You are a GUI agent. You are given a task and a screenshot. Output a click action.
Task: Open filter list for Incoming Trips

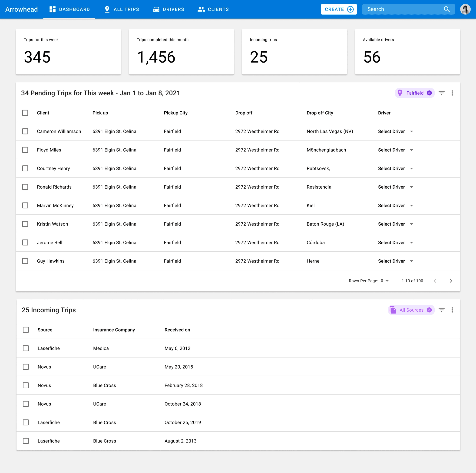tap(442, 310)
